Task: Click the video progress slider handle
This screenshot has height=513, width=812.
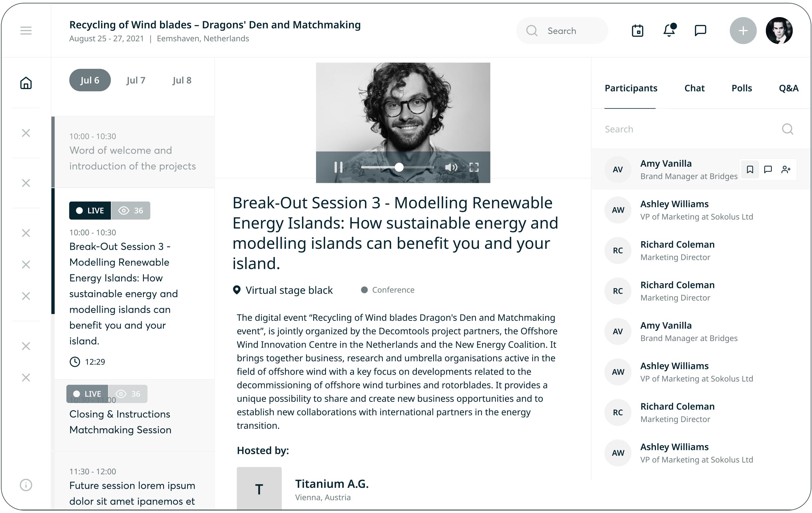Action: 399,167
